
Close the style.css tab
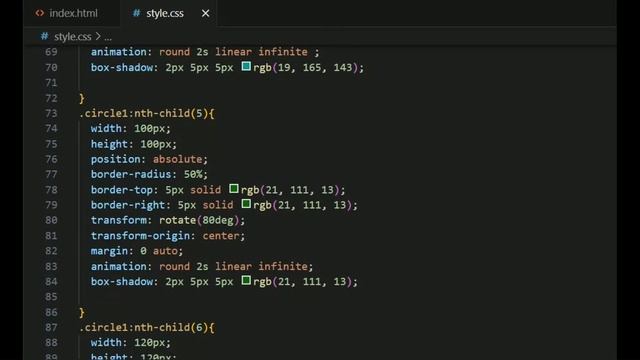(205, 13)
